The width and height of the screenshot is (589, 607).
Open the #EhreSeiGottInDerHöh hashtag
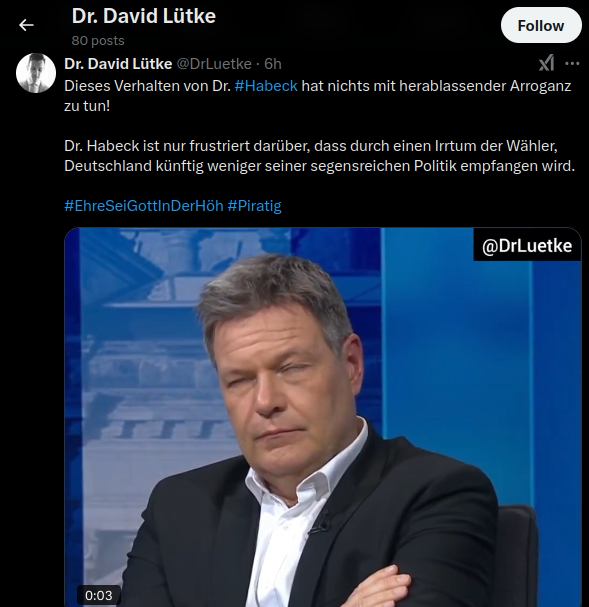point(144,206)
